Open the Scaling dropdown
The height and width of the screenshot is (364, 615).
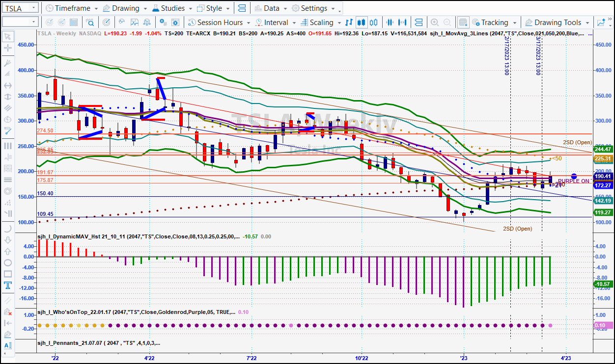320,22
